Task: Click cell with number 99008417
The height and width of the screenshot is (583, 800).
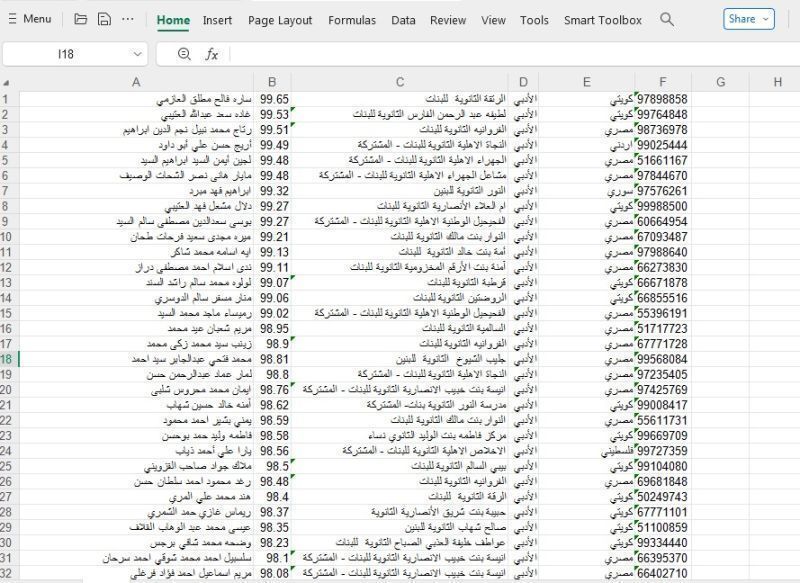Action: [x=663, y=405]
